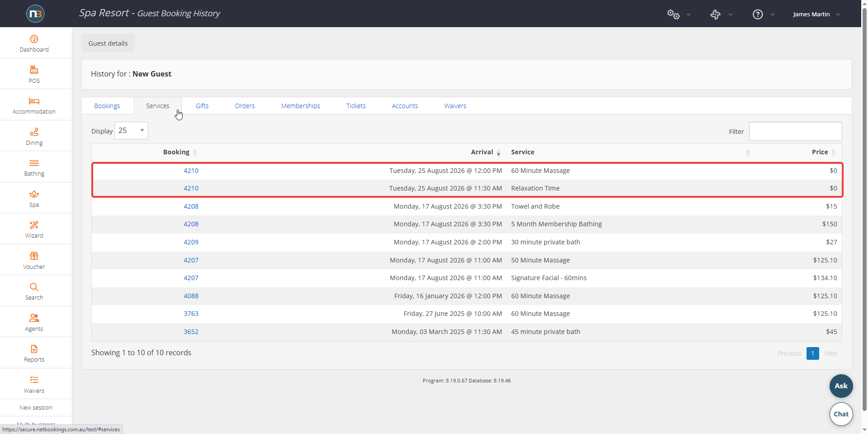Open booking 4209 for 30 minute private bath
The width and height of the screenshot is (868, 434).
[x=191, y=242]
